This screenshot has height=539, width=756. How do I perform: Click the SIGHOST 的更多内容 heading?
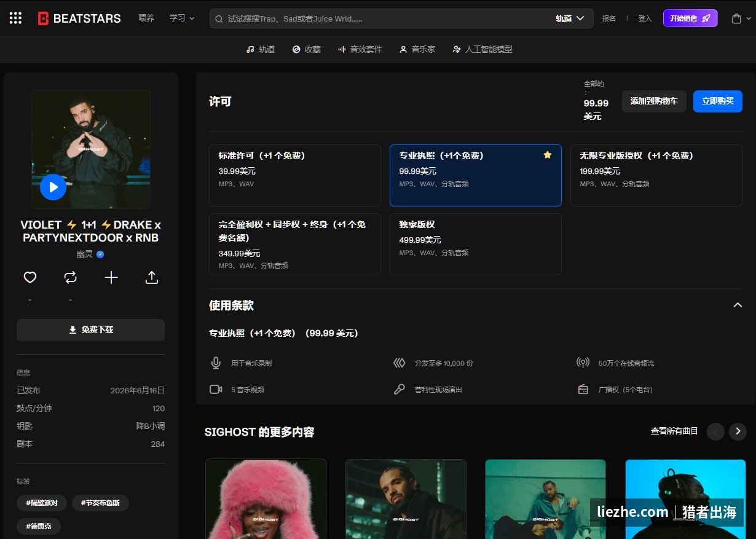[x=259, y=432]
